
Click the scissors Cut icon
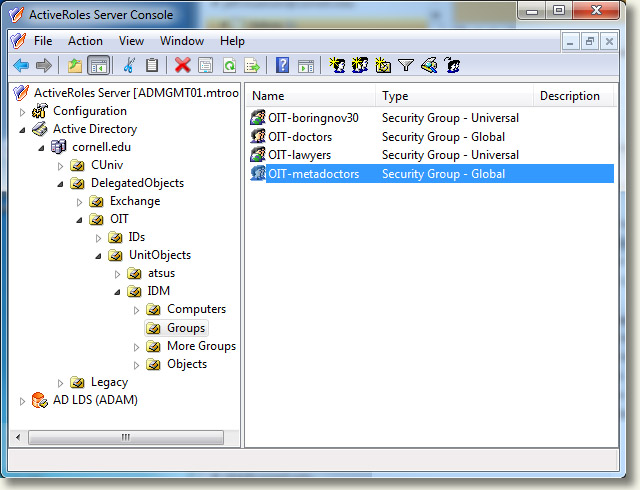coord(129,65)
